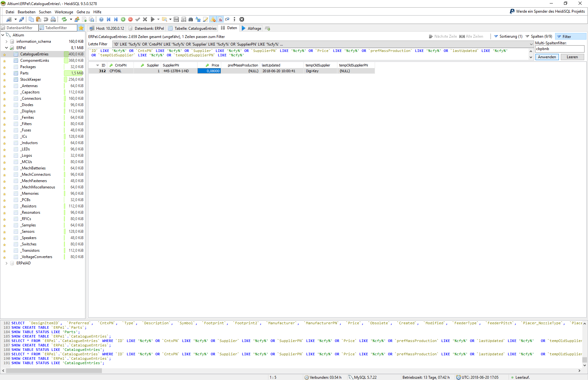Click the Anwenden button
This screenshot has width=588, height=380.
point(547,57)
